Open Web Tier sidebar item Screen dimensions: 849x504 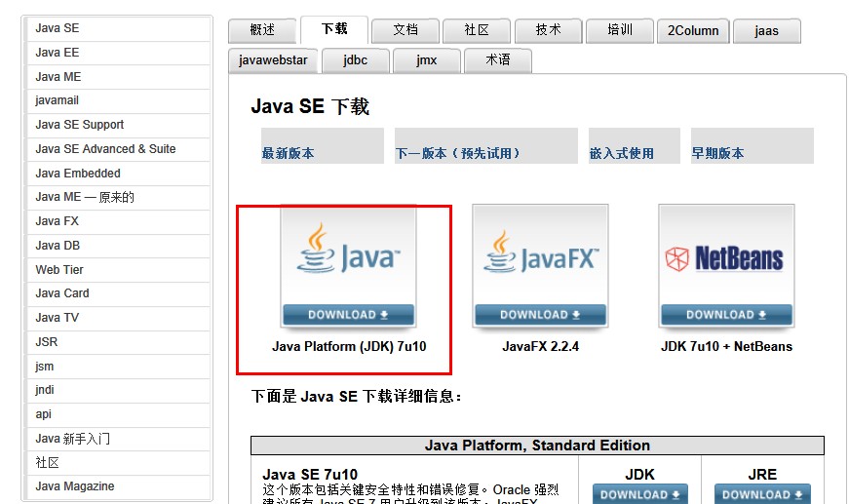point(118,270)
